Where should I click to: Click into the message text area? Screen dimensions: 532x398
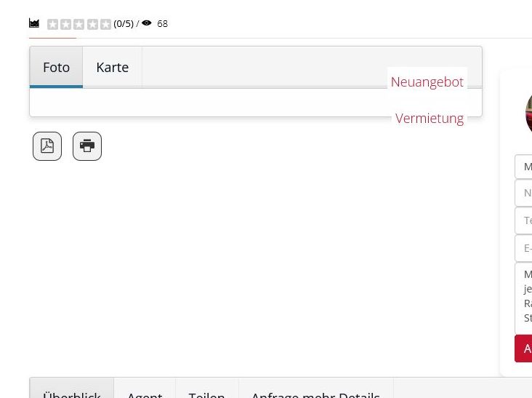(524, 297)
